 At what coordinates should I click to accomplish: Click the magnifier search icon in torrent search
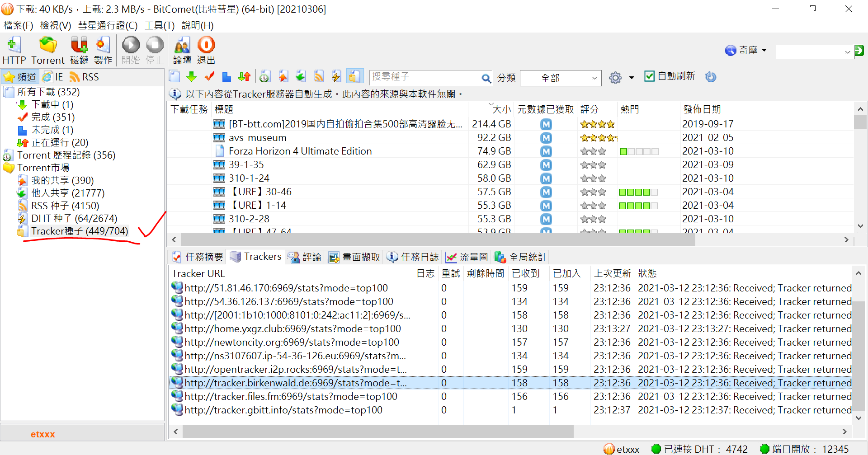(x=486, y=78)
